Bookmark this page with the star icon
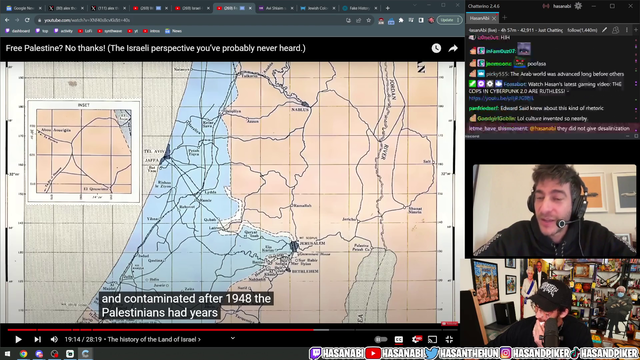This screenshot has height=360, width=640. pyautogui.click(x=369, y=20)
